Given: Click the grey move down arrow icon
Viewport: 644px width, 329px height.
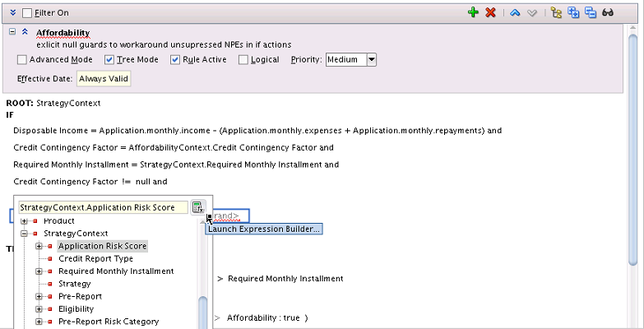Looking at the screenshot, I should 532,13.
